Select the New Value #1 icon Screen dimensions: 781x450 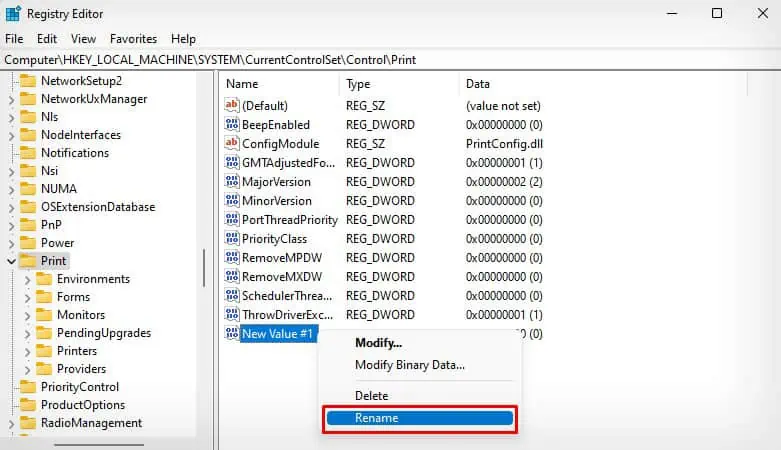tap(232, 333)
